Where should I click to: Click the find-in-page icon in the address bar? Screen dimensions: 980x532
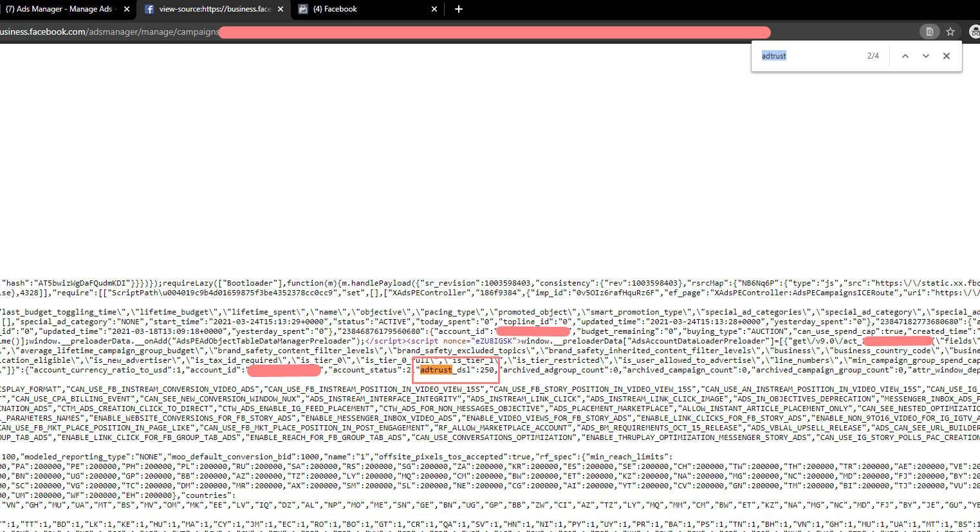(929, 32)
